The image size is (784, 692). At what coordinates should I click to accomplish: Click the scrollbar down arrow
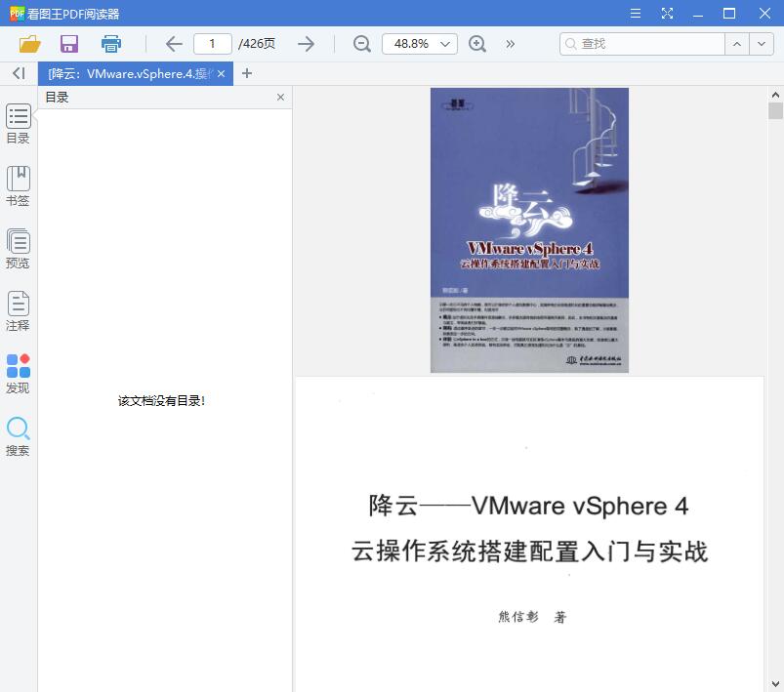775,683
